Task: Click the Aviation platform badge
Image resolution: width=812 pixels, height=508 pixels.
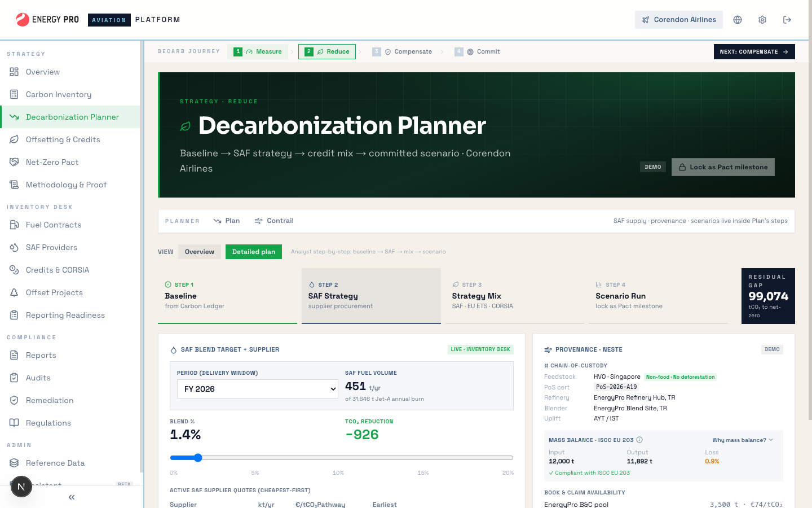Action: tap(109, 20)
